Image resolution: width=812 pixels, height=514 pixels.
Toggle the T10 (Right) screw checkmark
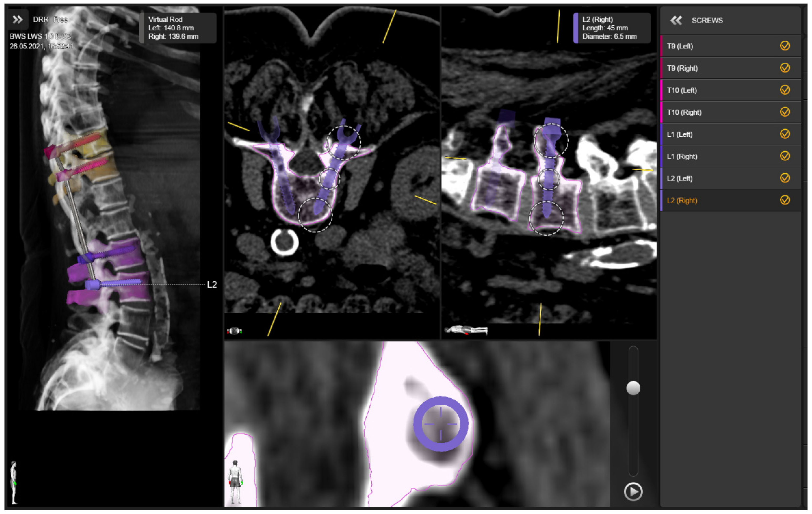point(785,112)
